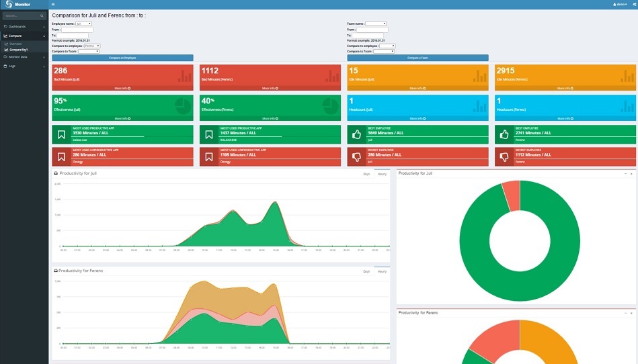Click the Monitor swirl logo icon
Image resolution: width=638 pixels, height=364 pixels.
[x=9, y=4]
